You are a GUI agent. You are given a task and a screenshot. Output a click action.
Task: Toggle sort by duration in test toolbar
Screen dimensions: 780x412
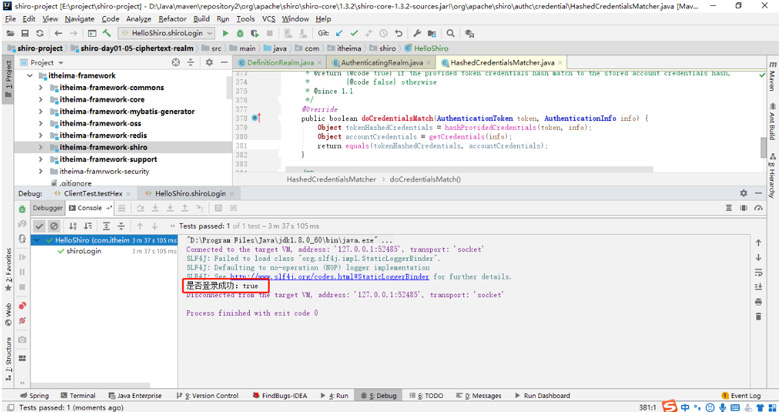tap(88, 226)
